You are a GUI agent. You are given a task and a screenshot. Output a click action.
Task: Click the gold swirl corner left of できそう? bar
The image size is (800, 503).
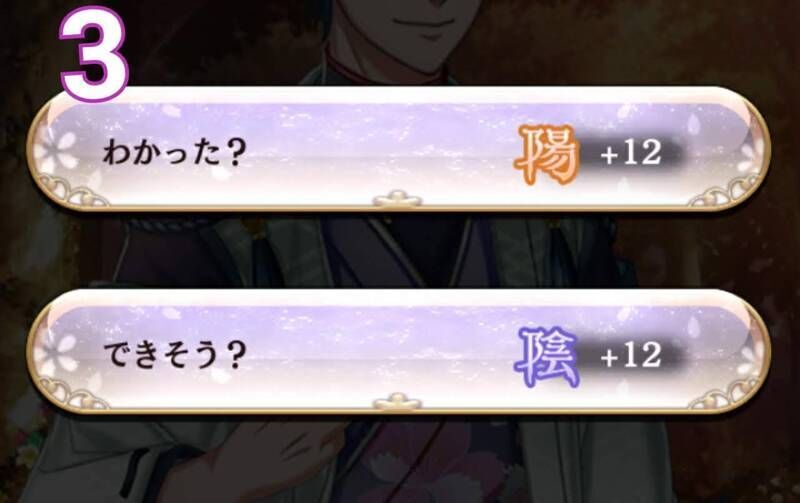[71, 394]
